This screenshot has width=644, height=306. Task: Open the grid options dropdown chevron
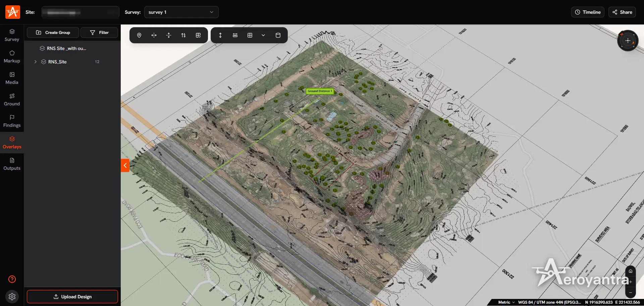[263, 35]
